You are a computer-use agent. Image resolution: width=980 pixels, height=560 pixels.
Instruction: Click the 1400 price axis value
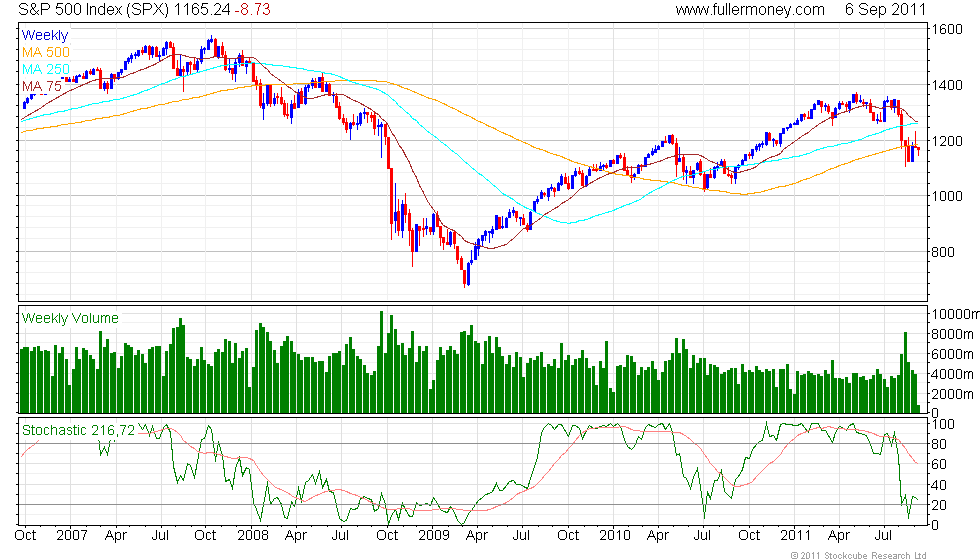click(x=947, y=85)
